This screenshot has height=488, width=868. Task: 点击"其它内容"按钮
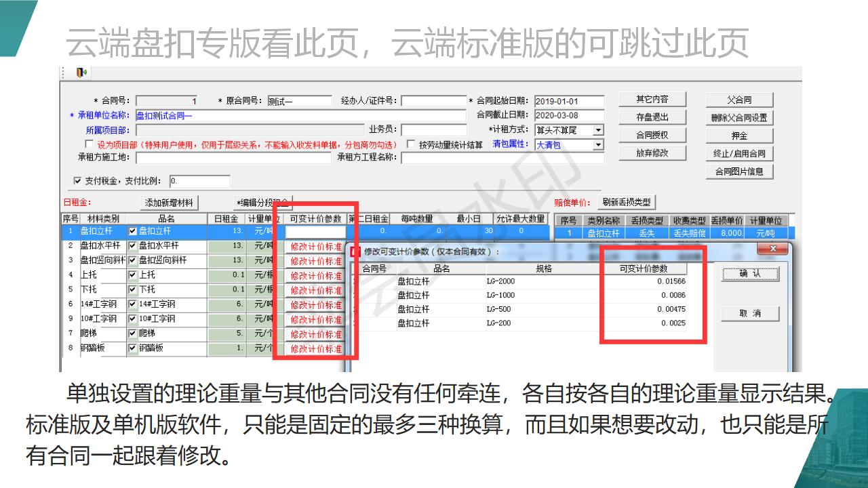(652, 98)
